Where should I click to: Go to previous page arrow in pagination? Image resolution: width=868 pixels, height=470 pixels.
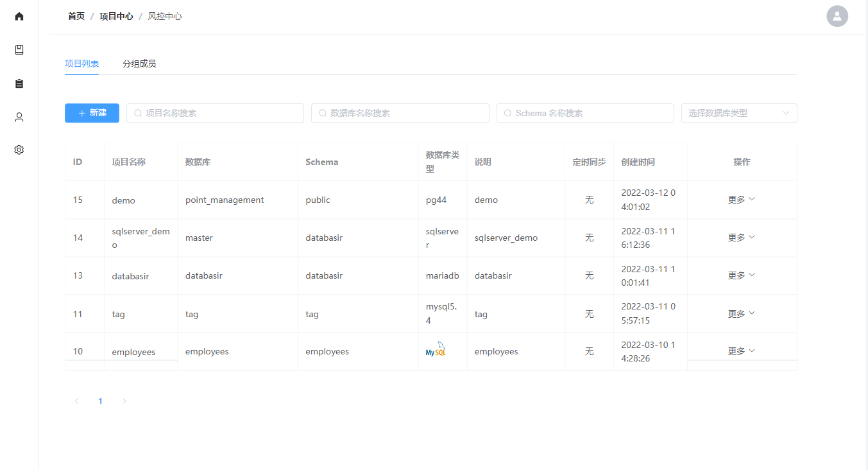tap(76, 401)
